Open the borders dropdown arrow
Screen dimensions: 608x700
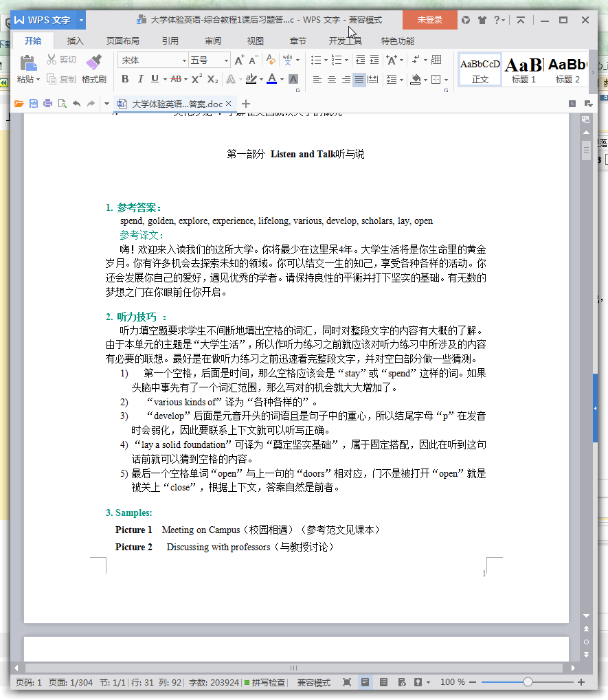(x=447, y=80)
